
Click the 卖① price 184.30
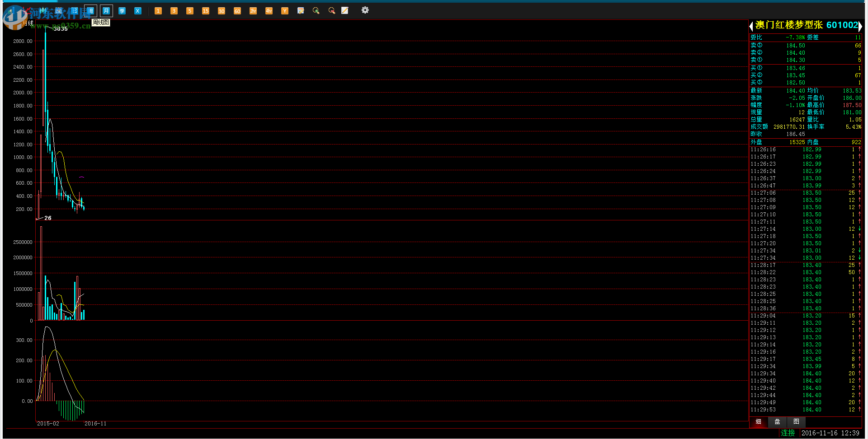[x=795, y=60]
